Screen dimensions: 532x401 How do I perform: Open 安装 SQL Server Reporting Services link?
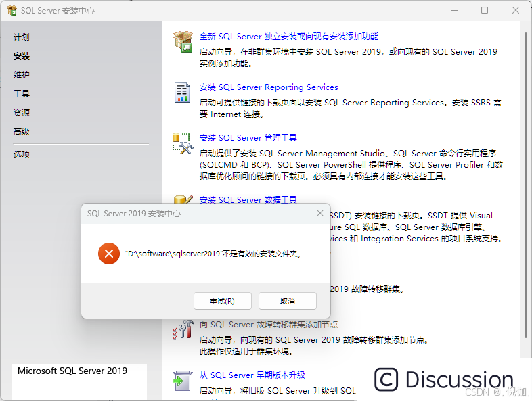(x=269, y=87)
